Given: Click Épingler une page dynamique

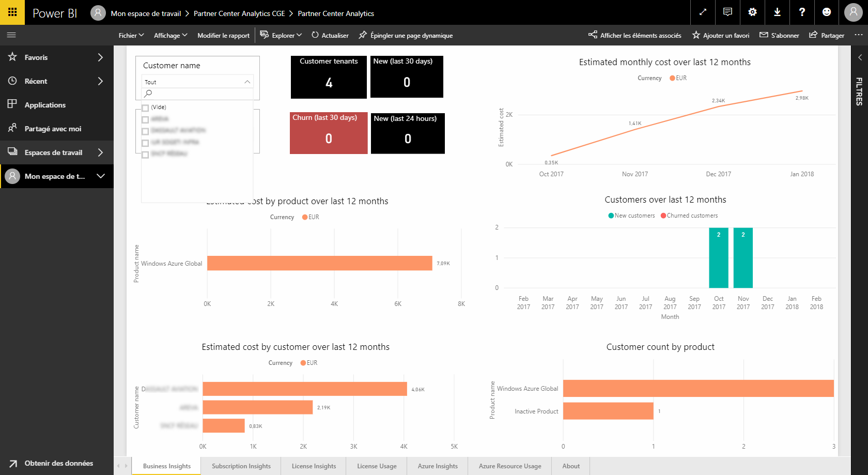Looking at the screenshot, I should [x=406, y=35].
